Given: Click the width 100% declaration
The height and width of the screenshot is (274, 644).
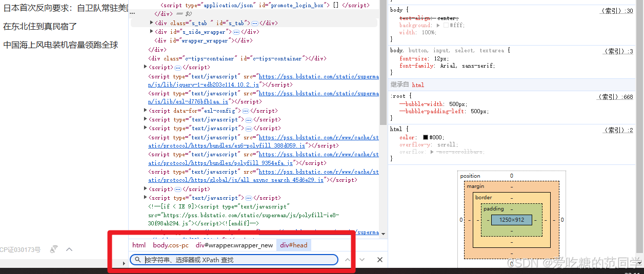Looking at the screenshot, I should [x=418, y=32].
